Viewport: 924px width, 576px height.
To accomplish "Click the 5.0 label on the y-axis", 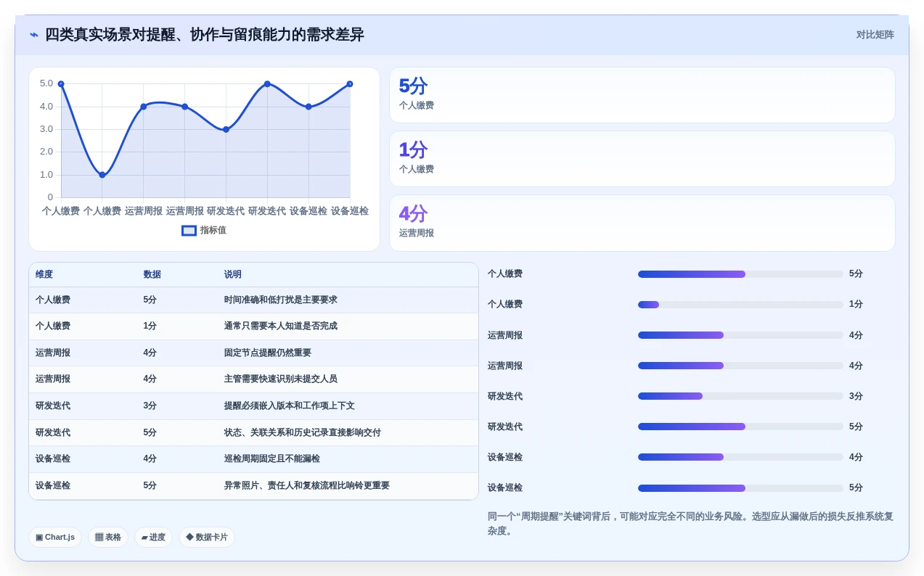I will (x=46, y=83).
